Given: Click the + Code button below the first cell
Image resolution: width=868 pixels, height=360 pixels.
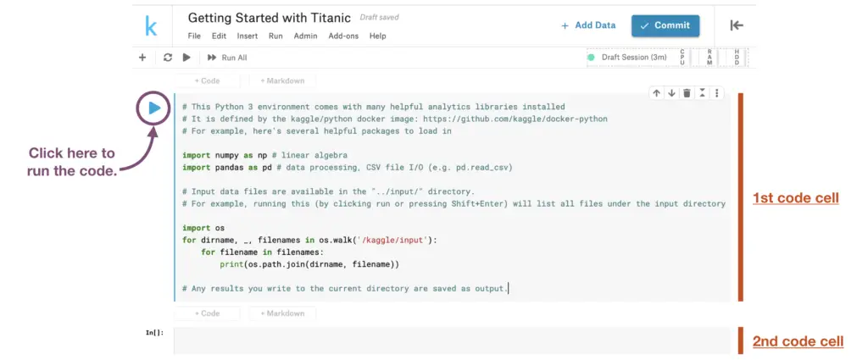Looking at the screenshot, I should point(207,313).
